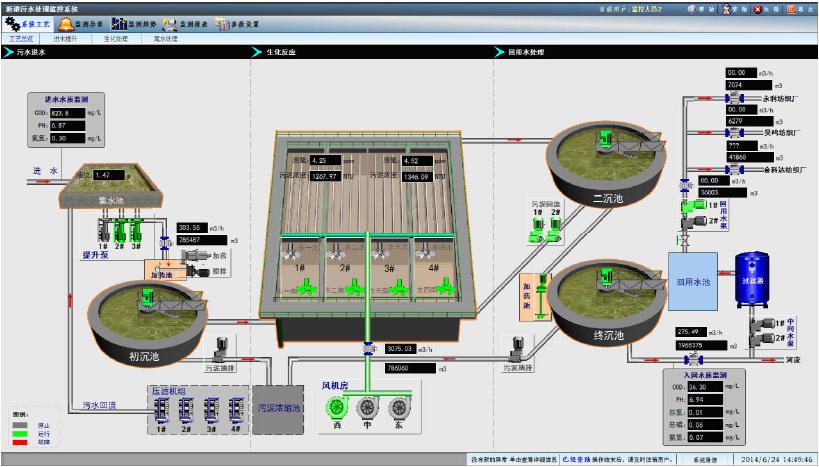Select 污泥回流 pump 1#
The width and height of the screenshot is (819, 467).
click(x=538, y=232)
